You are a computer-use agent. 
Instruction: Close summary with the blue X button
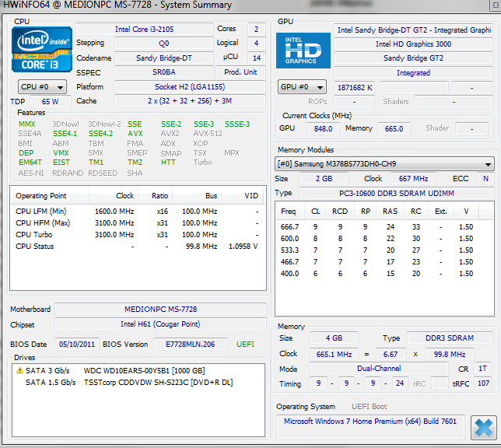pyautogui.click(x=483, y=428)
